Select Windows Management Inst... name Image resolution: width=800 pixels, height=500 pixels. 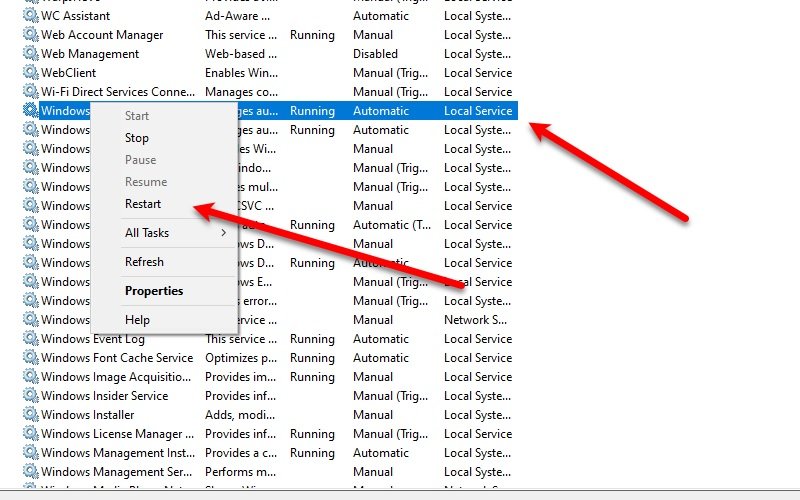pyautogui.click(x=118, y=453)
